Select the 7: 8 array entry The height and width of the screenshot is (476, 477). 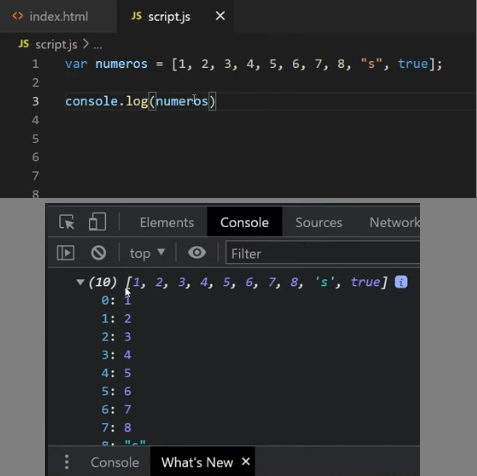pos(116,427)
